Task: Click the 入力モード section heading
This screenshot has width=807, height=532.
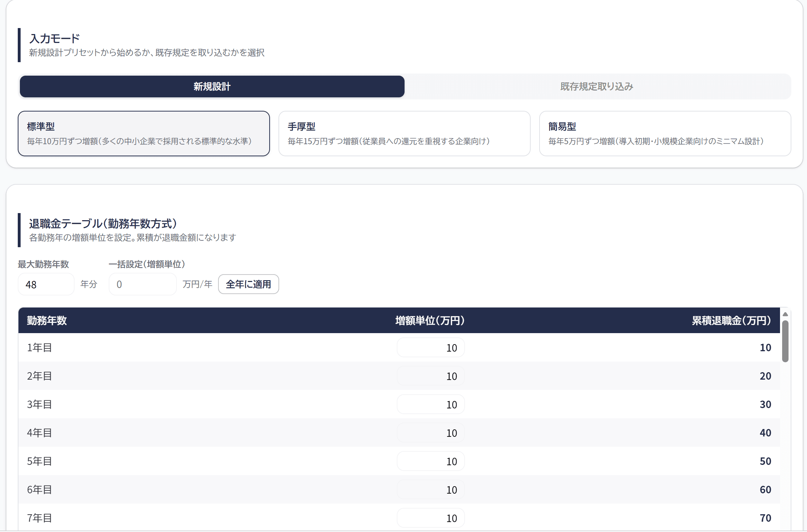Action: coord(55,38)
